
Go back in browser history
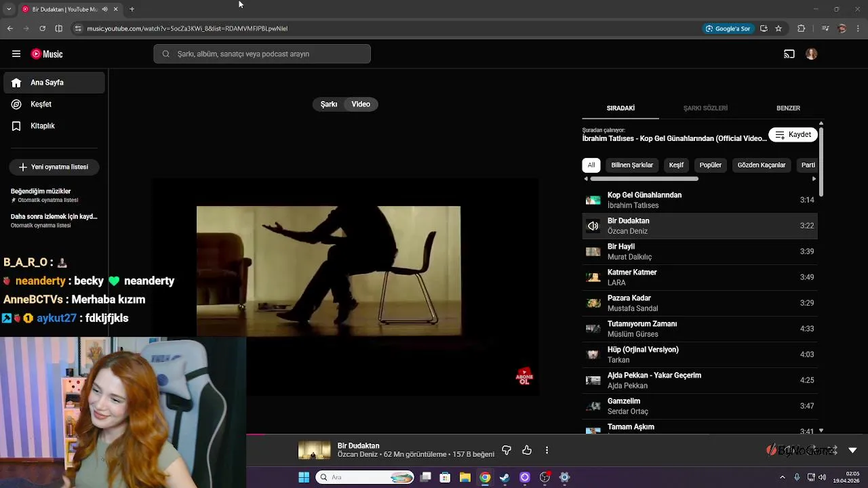point(9,28)
